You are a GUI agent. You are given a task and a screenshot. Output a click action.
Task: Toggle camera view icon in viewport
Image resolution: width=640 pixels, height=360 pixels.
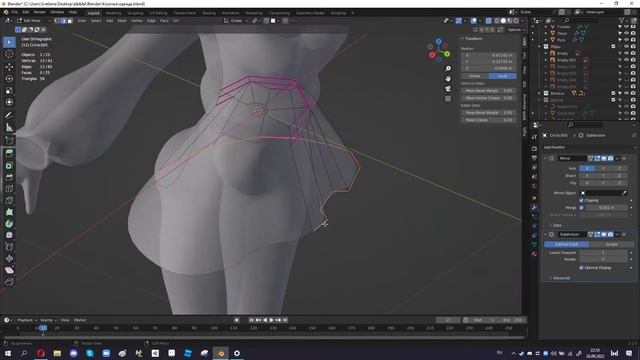coord(448,89)
